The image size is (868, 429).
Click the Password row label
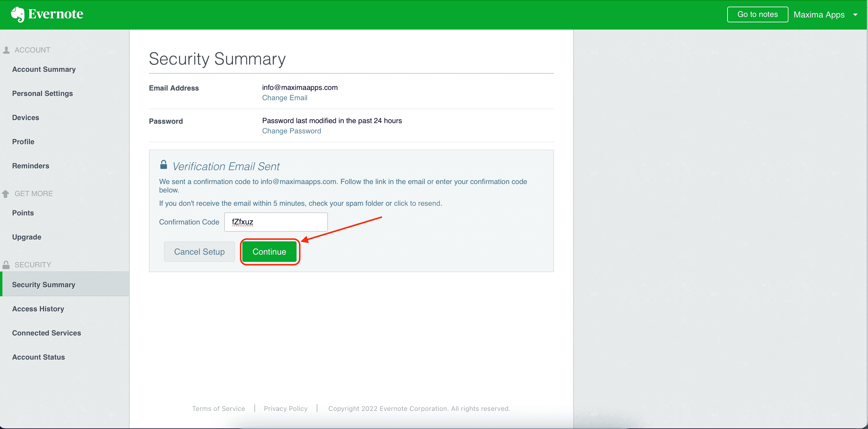(x=166, y=121)
